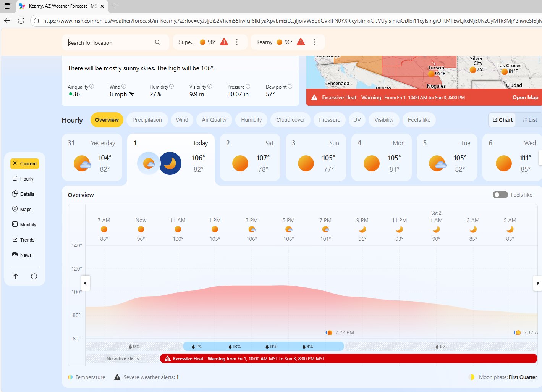
Task: Select Saturday 2 forecast card
Action: click(250, 157)
